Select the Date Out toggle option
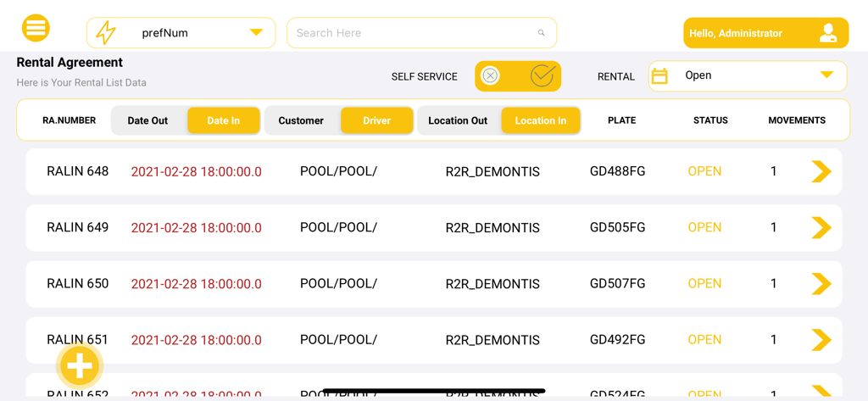Image resolution: width=868 pixels, height=401 pixels. pos(147,120)
